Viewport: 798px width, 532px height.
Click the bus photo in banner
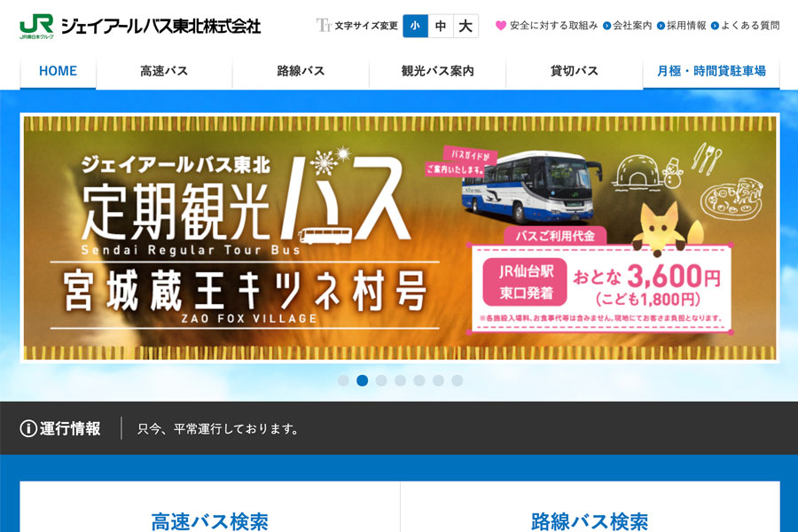point(531,186)
